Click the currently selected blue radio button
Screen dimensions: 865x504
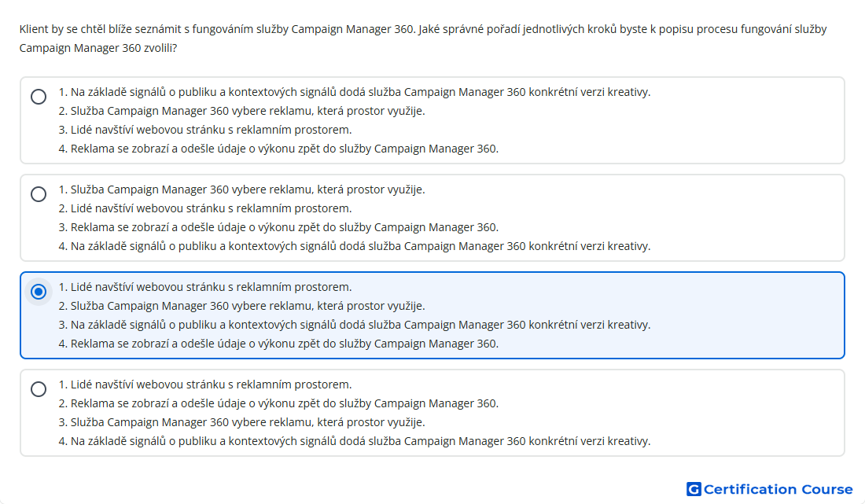[39, 291]
